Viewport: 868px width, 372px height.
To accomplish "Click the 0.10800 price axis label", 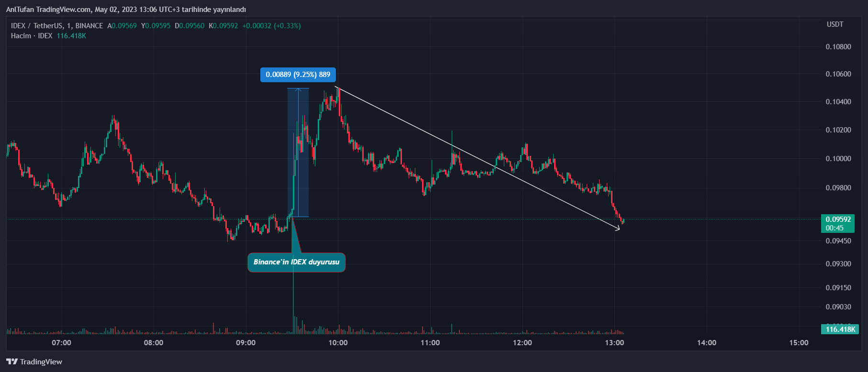I will tap(838, 47).
